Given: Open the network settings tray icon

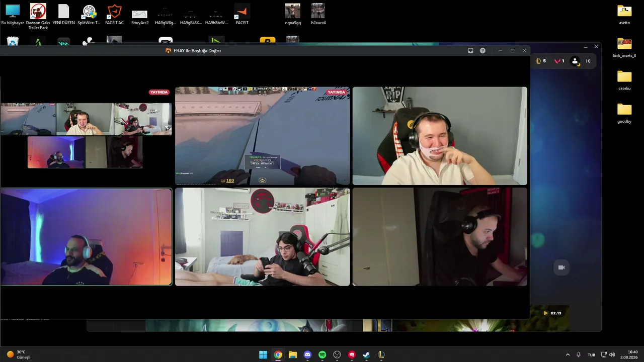Looking at the screenshot, I should coord(604,355).
